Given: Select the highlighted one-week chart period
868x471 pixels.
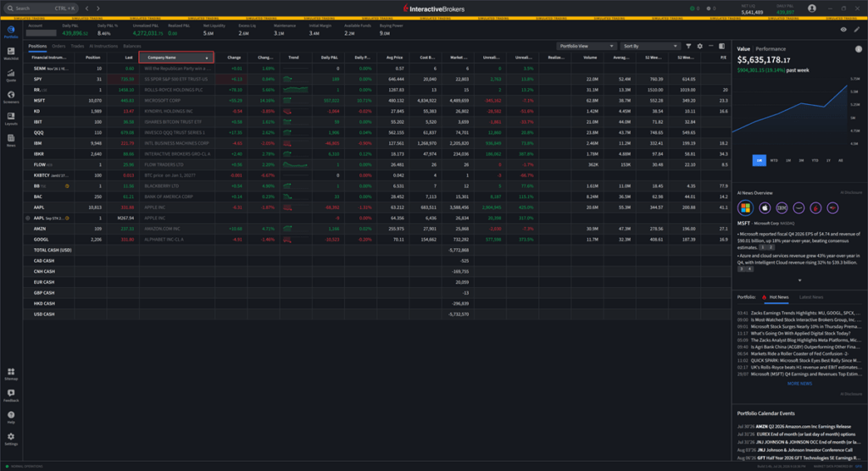Looking at the screenshot, I should 759,160.
